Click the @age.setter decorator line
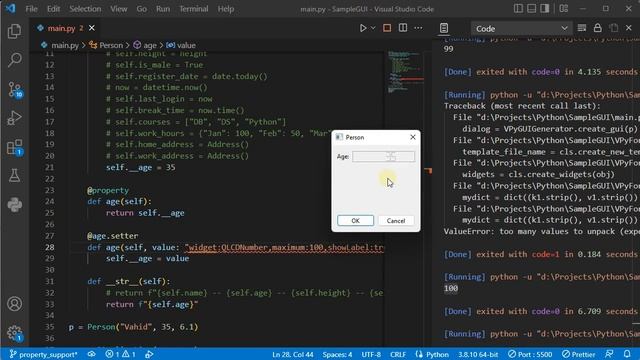This screenshot has height=360, width=640. pyautogui.click(x=113, y=236)
